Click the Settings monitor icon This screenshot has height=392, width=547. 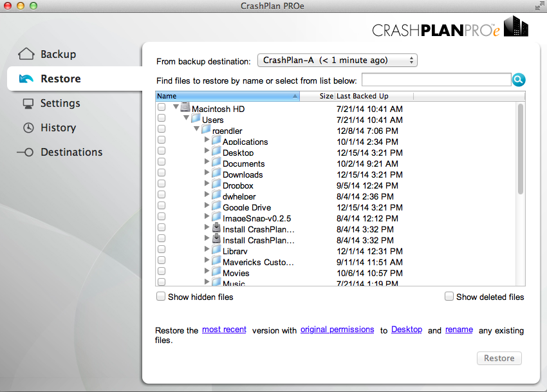pyautogui.click(x=28, y=104)
